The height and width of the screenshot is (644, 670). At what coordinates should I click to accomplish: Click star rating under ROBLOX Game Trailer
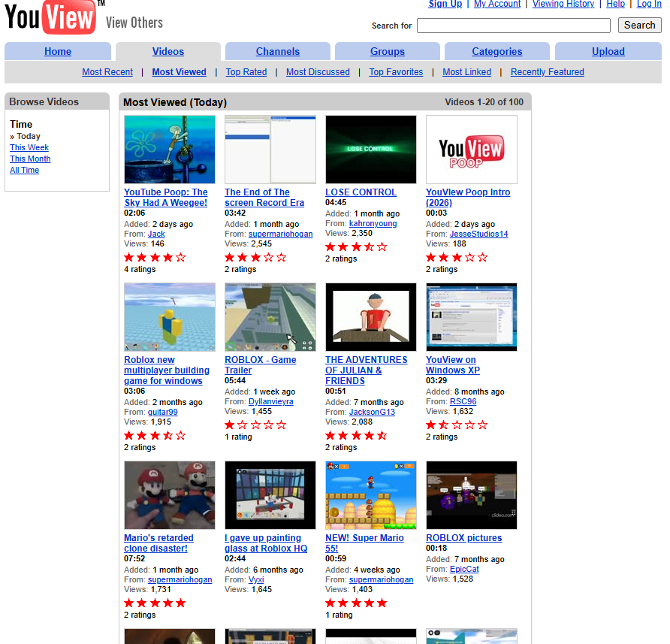coord(255,425)
